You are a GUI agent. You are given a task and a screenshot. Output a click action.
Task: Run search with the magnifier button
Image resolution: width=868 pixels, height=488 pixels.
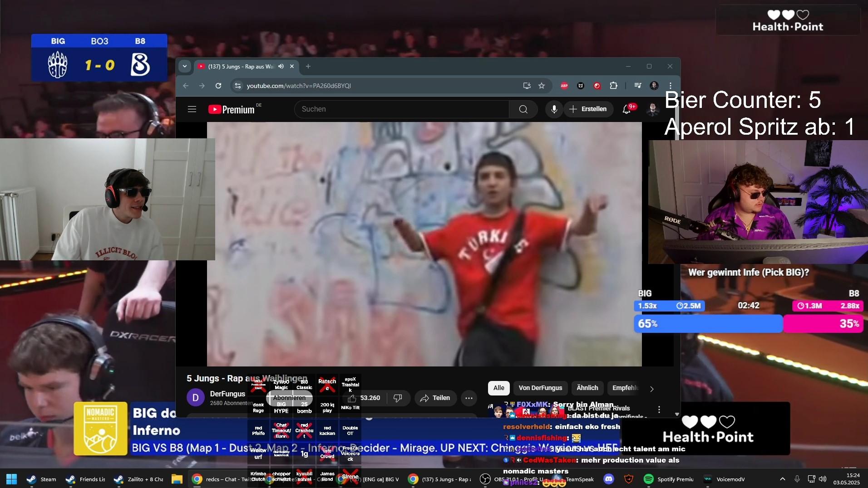point(523,109)
